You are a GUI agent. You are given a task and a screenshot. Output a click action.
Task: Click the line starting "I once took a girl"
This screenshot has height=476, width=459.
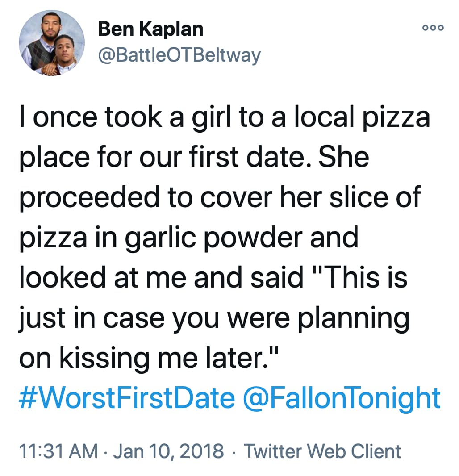pyautogui.click(x=224, y=118)
